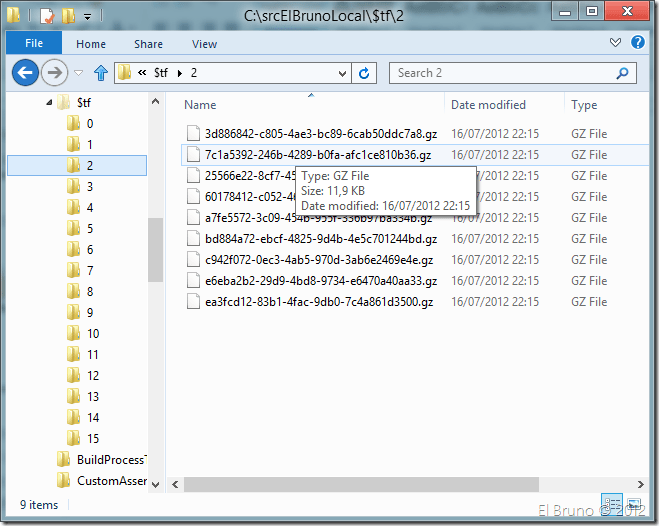
Task: Open Help via the question mark icon
Action: pyautogui.click(x=638, y=44)
